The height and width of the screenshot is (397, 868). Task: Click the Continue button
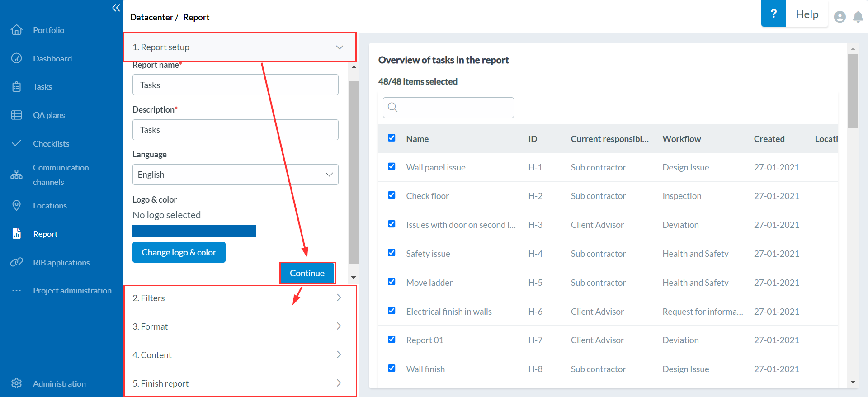click(x=307, y=273)
